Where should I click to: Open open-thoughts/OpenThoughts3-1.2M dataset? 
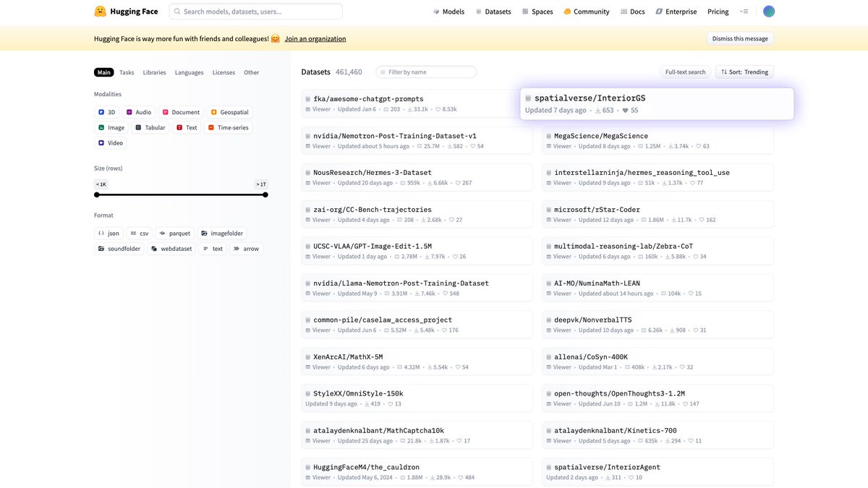pyautogui.click(x=658, y=398)
